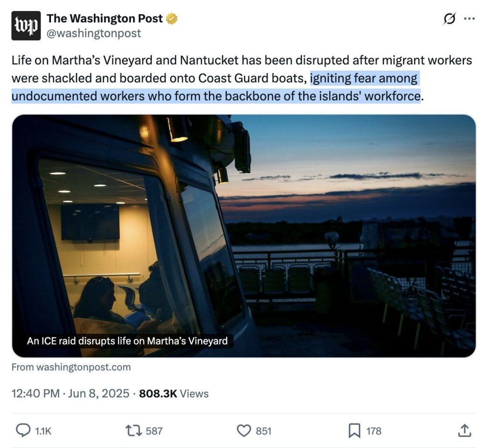Screen dimensions: 488x448
Task: Open the three-dot More options menu
Action: click(x=469, y=19)
